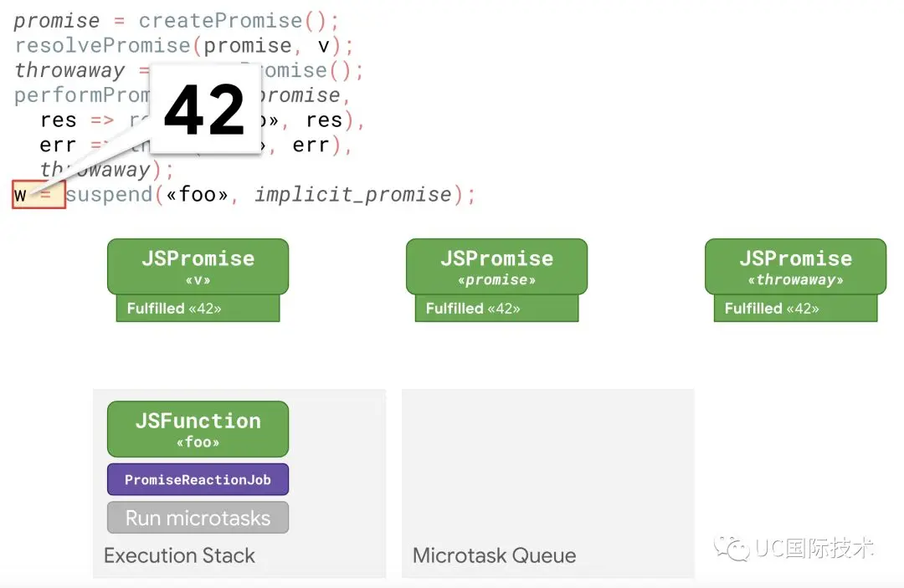Click the highlighted 'w =' code box
The image size is (904, 588).
tap(39, 195)
